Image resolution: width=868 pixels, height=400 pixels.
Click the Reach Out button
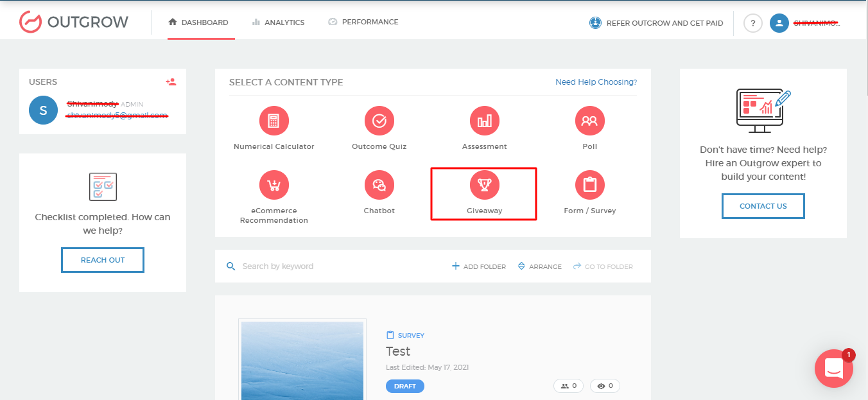pyautogui.click(x=103, y=260)
